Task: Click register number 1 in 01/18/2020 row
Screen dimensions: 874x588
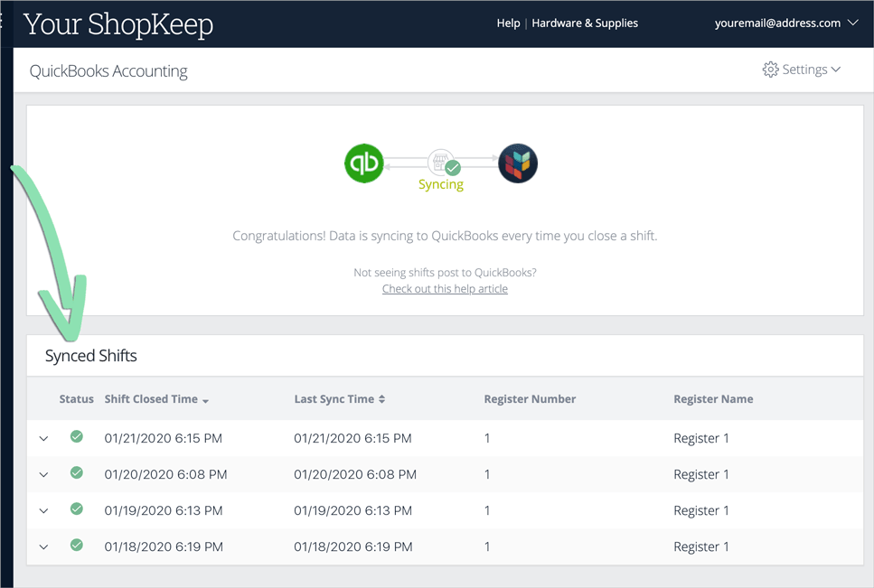Action: (x=487, y=547)
